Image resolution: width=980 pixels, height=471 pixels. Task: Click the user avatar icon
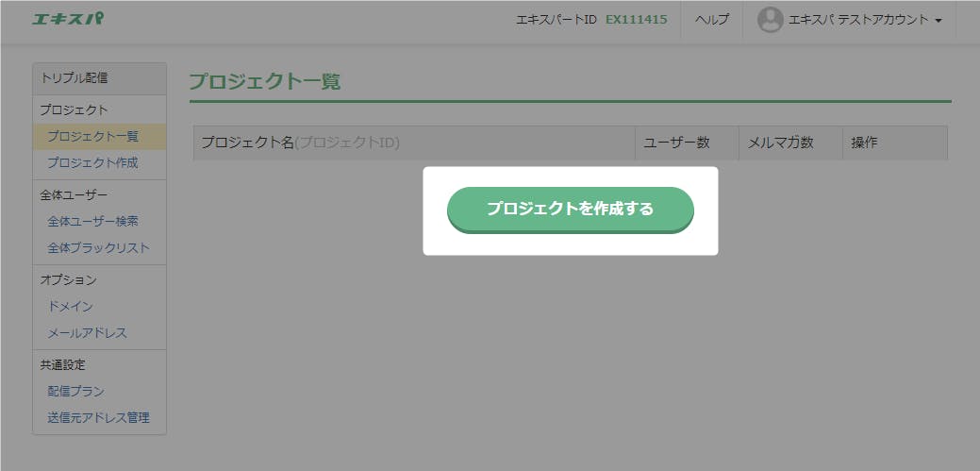770,20
